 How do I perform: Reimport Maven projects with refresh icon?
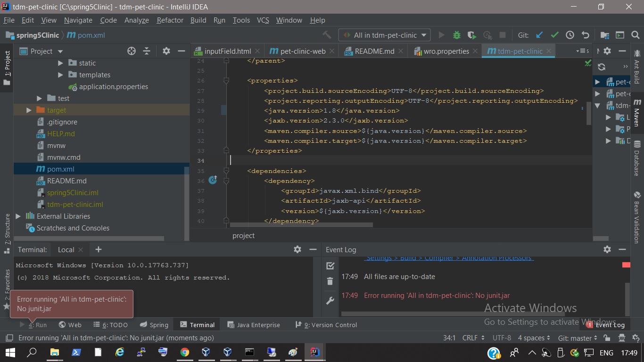[602, 67]
